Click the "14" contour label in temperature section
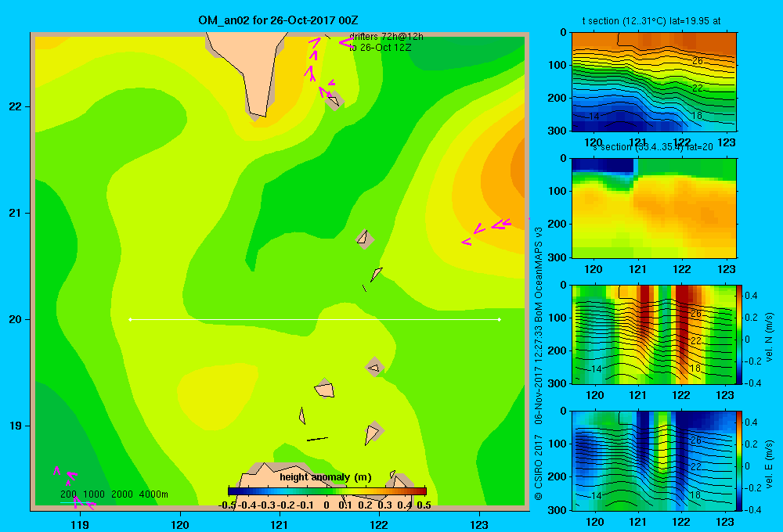The image size is (783, 532). 594,117
